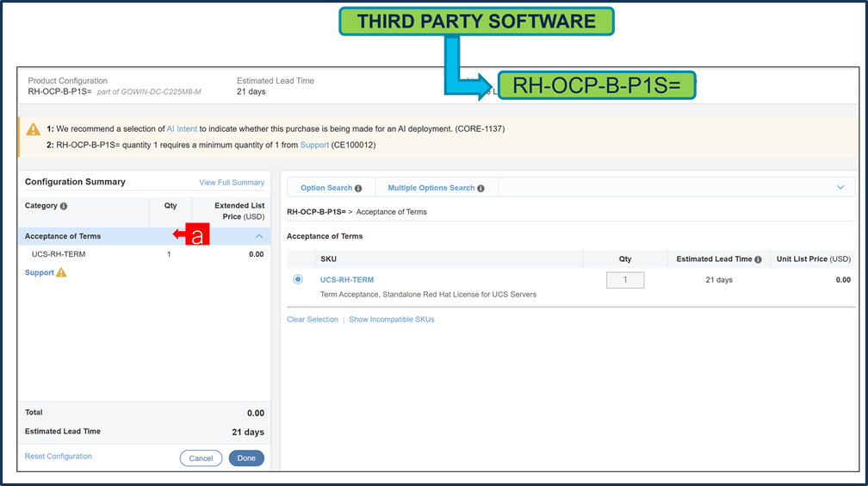This screenshot has height=486, width=868.
Task: Click RH-OCP-B-P1S= in the breadcrumb
Action: [x=316, y=212]
